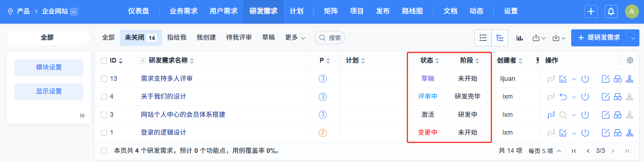Image resolution: width=644 pixels, height=162 pixels.
Task: Open the 每页 5 项 page-size dropdown
Action: pyautogui.click(x=544, y=151)
